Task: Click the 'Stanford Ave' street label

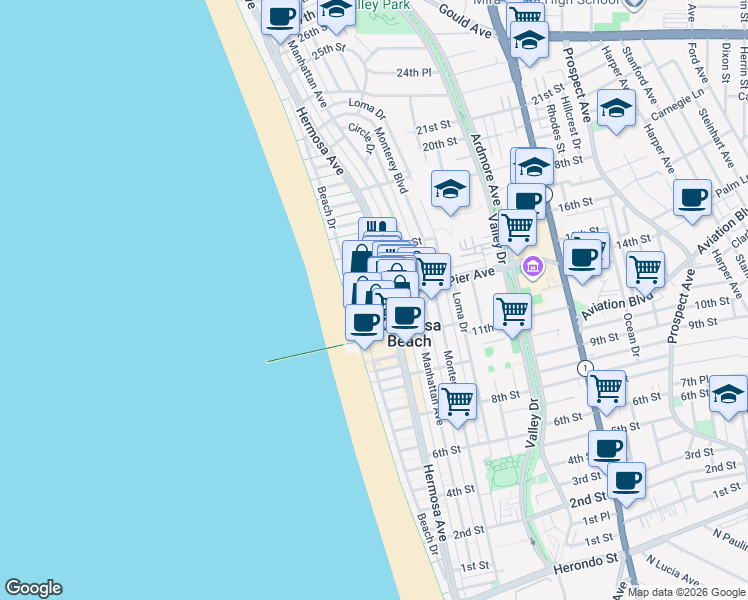Action: pos(639,75)
